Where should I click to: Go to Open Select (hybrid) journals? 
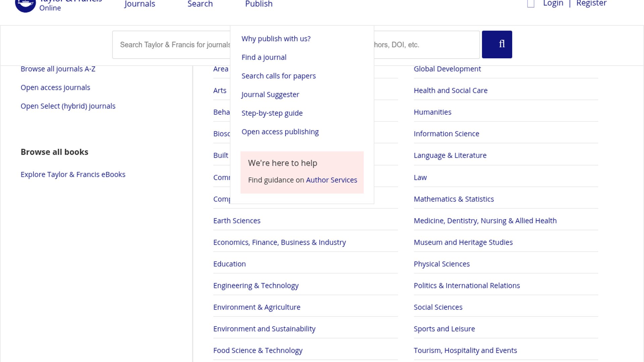68,106
